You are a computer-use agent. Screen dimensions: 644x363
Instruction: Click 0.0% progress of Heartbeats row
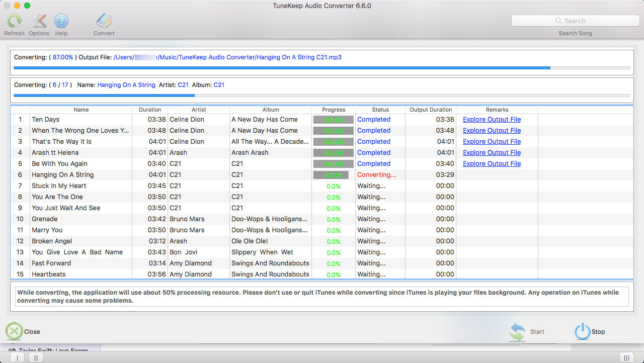pos(334,275)
